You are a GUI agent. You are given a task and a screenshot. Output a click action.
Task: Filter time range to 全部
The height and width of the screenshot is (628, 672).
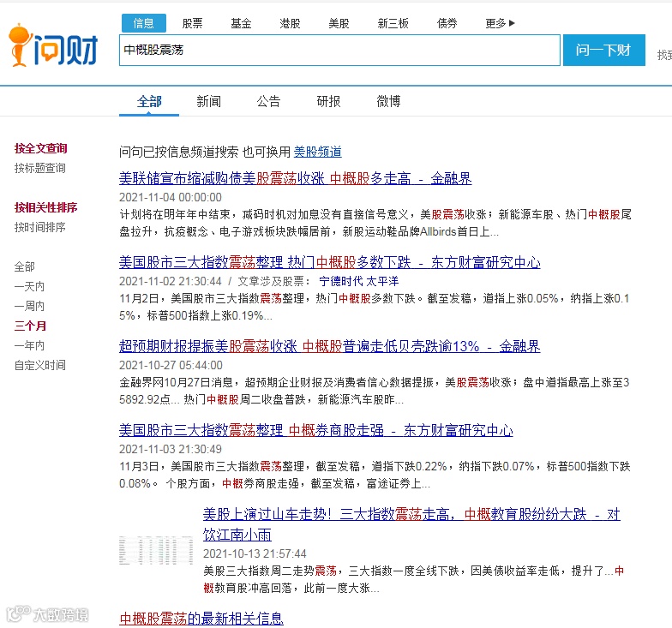(24, 267)
